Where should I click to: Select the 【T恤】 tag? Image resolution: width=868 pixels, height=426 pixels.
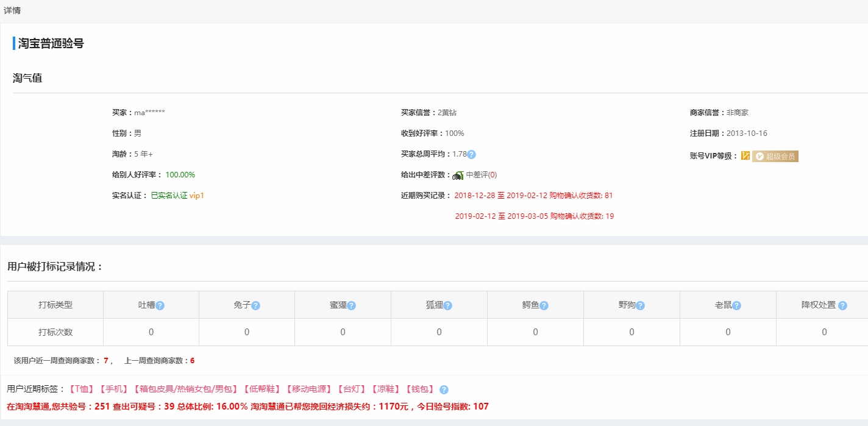82,389
